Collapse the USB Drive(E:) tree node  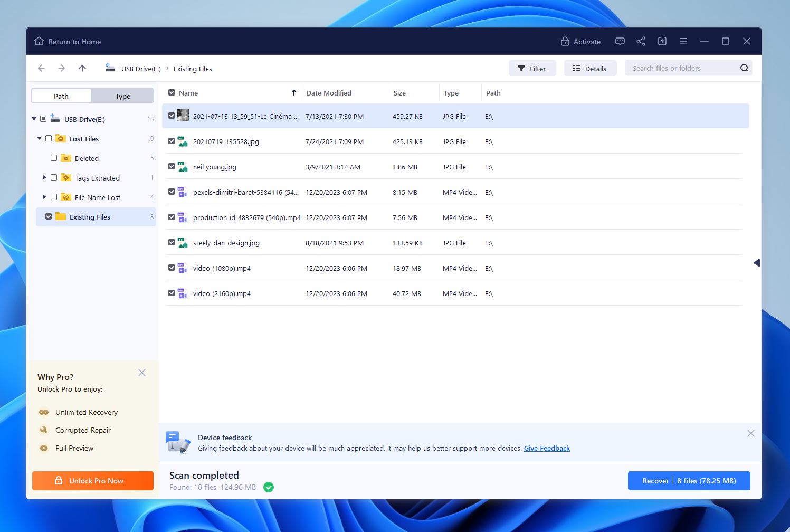[x=34, y=119]
